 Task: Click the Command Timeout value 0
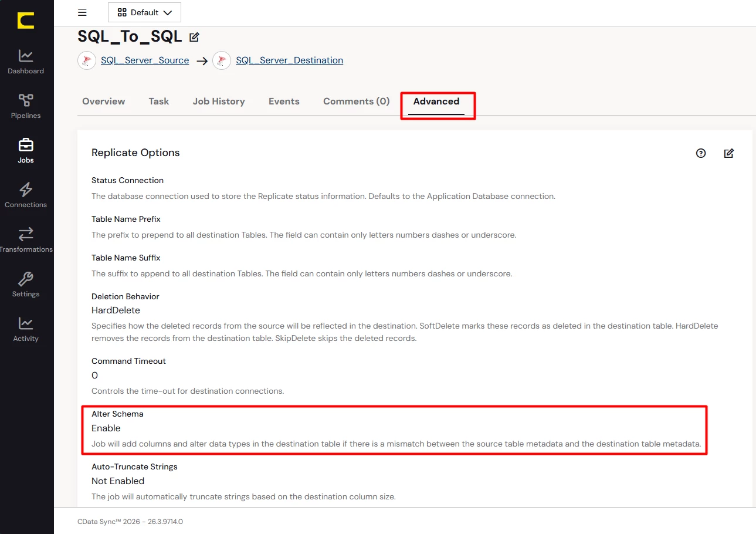coord(94,375)
